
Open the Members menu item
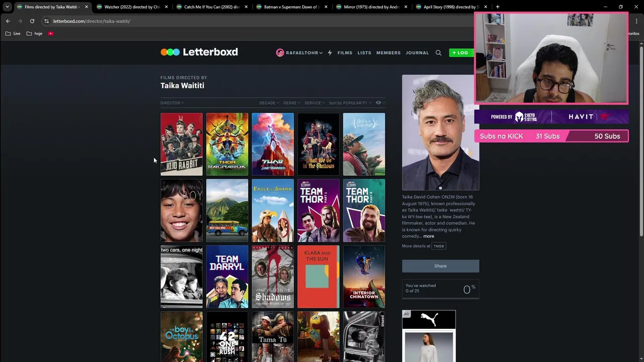click(x=388, y=53)
